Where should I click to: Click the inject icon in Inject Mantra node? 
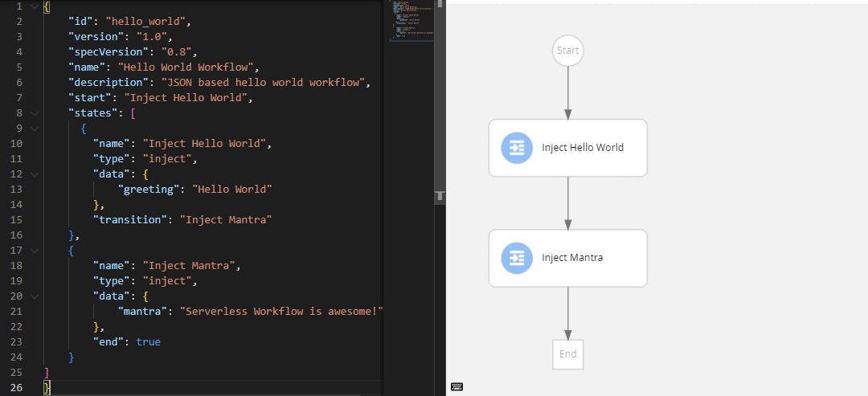tap(516, 258)
